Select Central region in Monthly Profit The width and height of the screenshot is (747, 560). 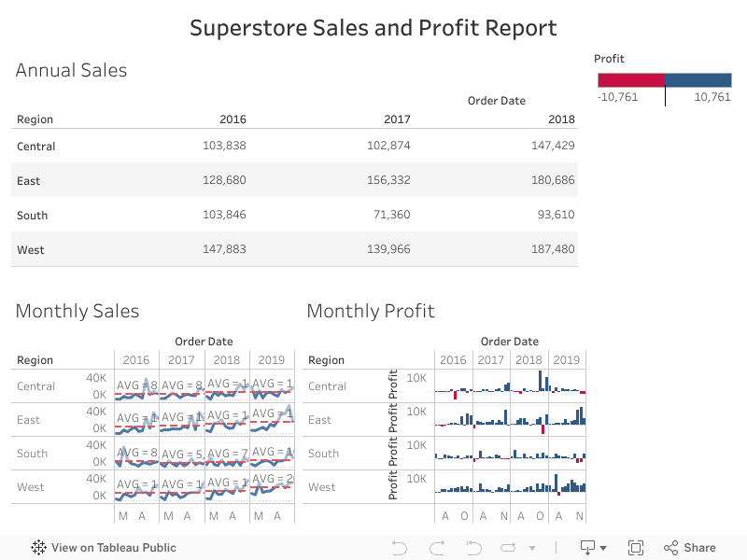tap(327, 386)
